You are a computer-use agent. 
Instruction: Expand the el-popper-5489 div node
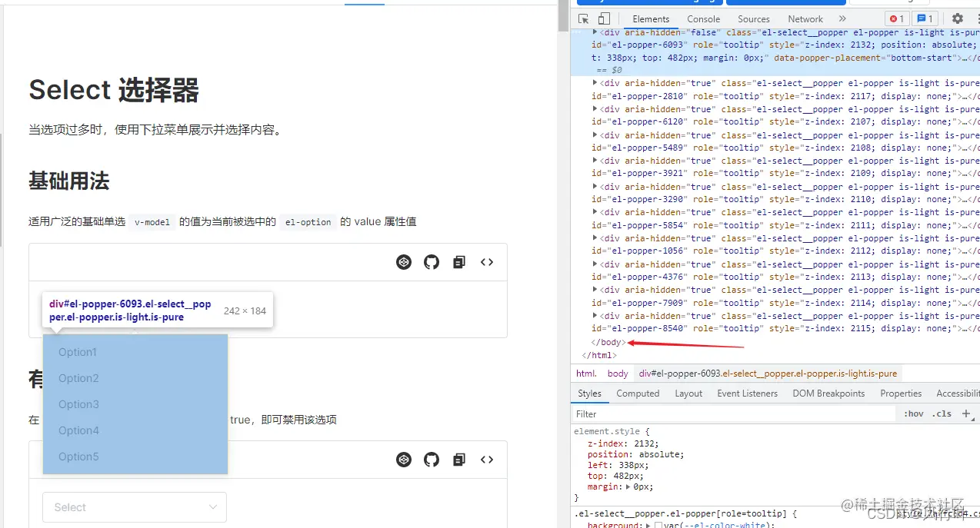click(x=595, y=134)
